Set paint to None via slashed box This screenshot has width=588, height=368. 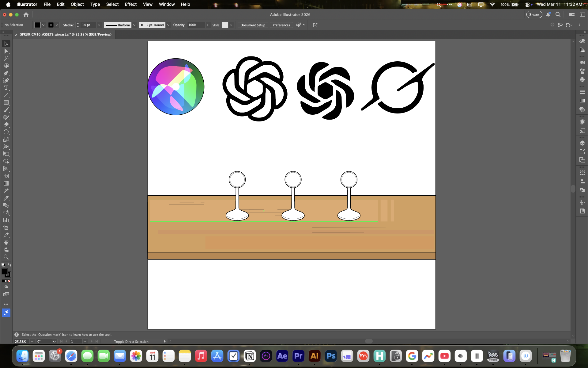click(9, 281)
